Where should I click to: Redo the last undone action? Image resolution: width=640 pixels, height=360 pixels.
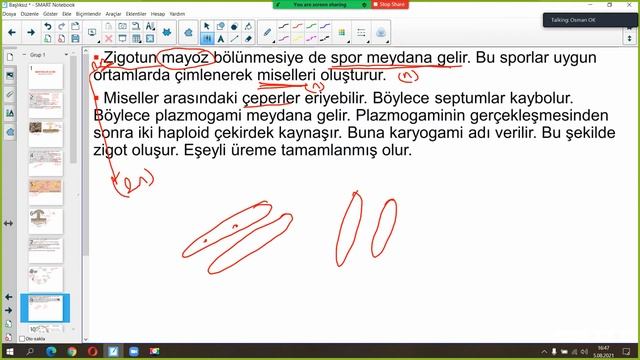(62, 27)
